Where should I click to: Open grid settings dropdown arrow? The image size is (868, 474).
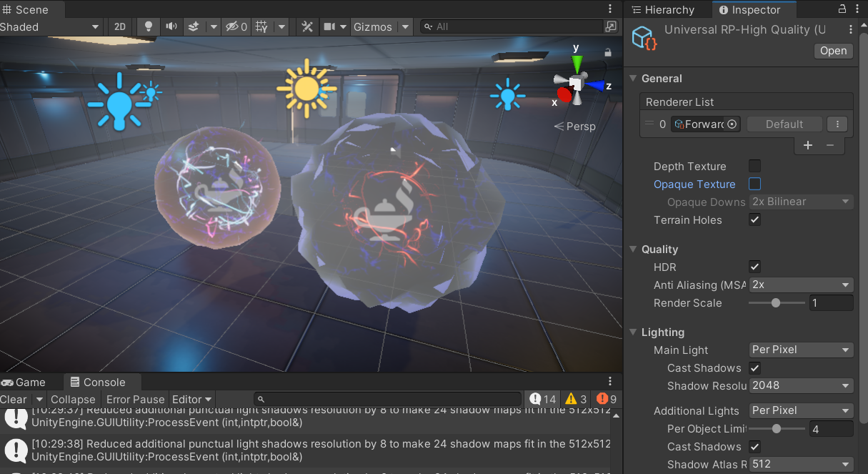click(x=282, y=26)
